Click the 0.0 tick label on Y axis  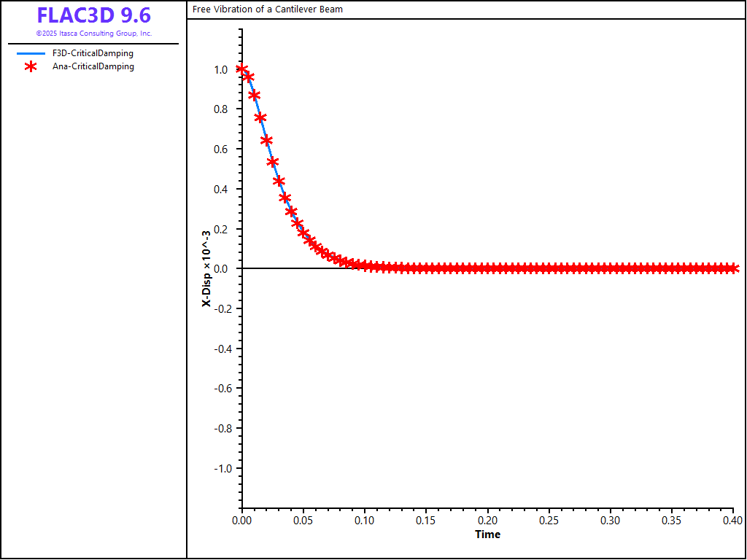[220, 269]
